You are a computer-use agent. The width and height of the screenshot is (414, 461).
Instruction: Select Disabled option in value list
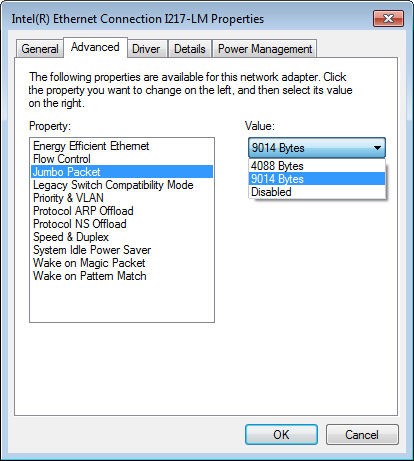click(317, 192)
